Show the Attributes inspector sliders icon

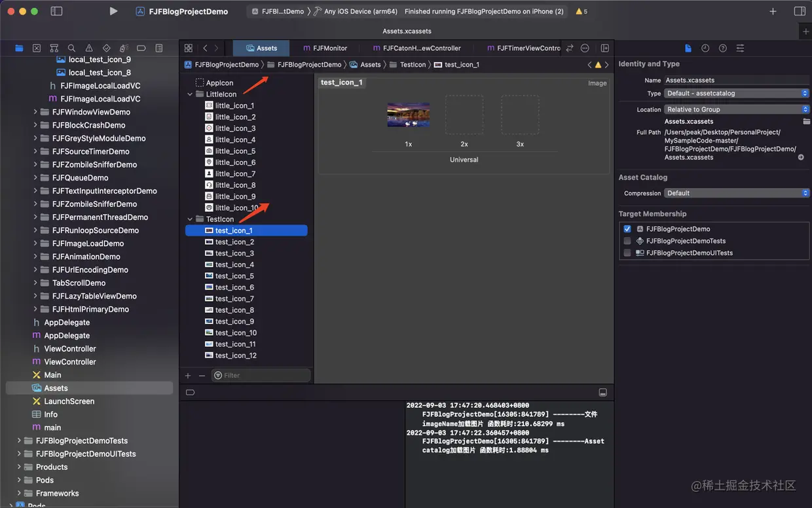point(740,48)
